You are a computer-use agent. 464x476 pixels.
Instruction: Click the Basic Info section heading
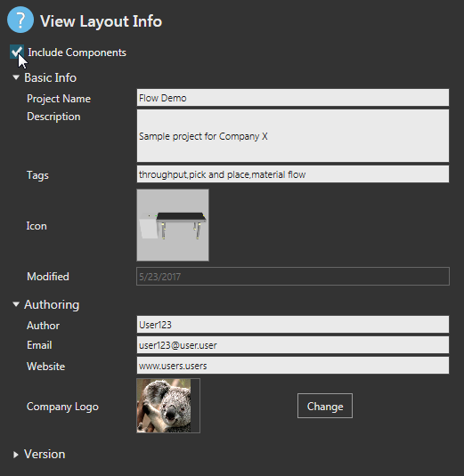pos(50,77)
